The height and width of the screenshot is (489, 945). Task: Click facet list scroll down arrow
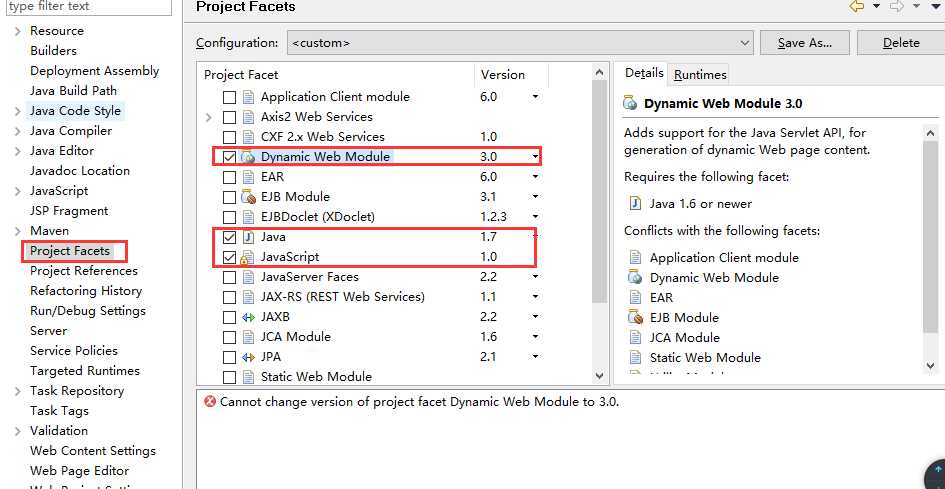(599, 375)
